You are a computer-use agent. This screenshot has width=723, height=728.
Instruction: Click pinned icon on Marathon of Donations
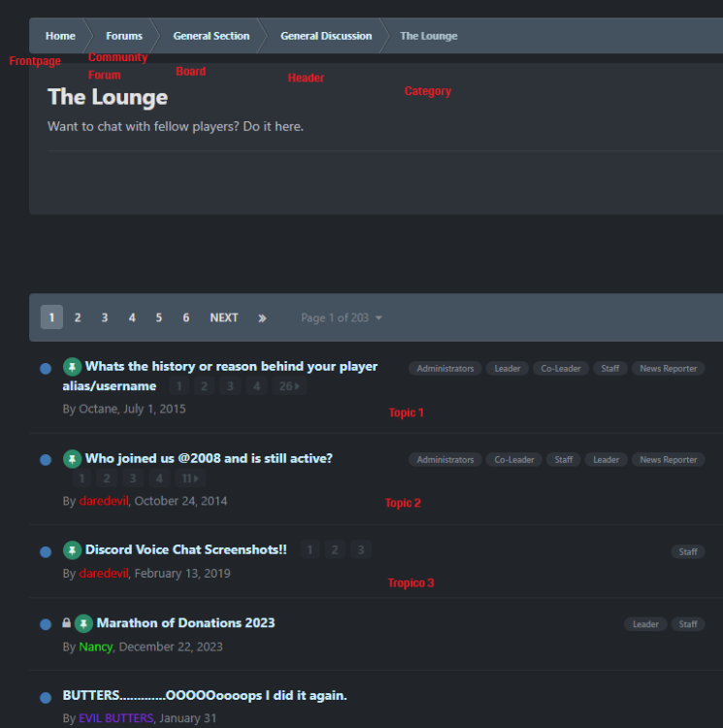[83, 623]
